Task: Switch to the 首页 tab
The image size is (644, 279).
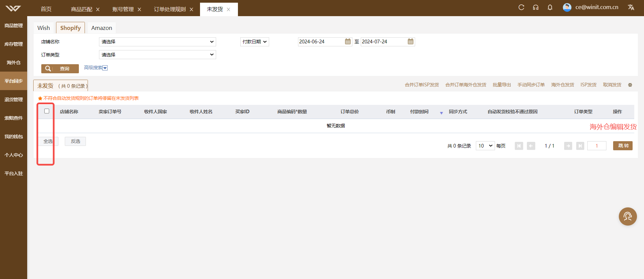Action: point(46,9)
